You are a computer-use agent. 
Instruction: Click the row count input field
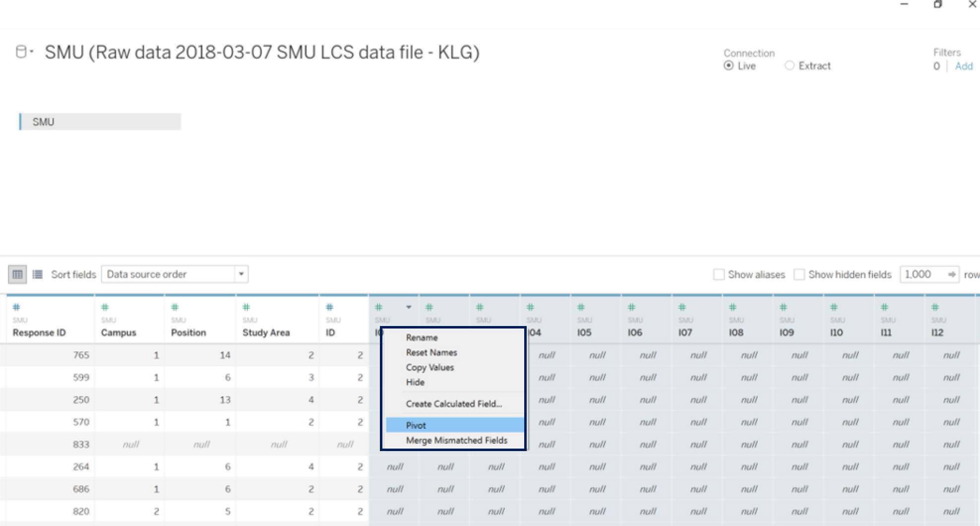coord(922,274)
